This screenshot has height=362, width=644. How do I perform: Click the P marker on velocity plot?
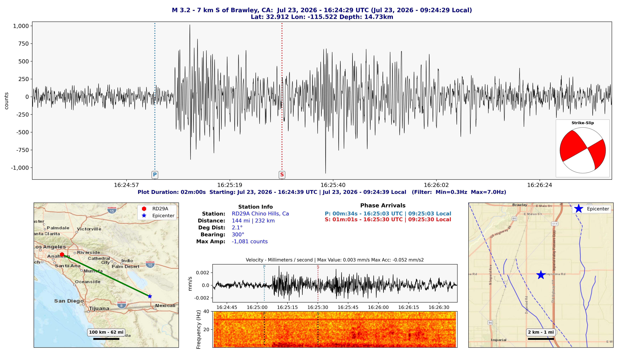pos(264,267)
